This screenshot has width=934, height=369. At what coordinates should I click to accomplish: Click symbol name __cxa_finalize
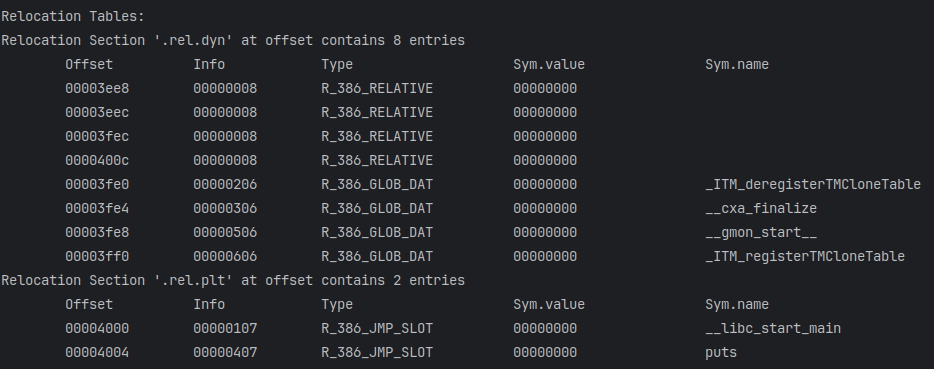(761, 209)
